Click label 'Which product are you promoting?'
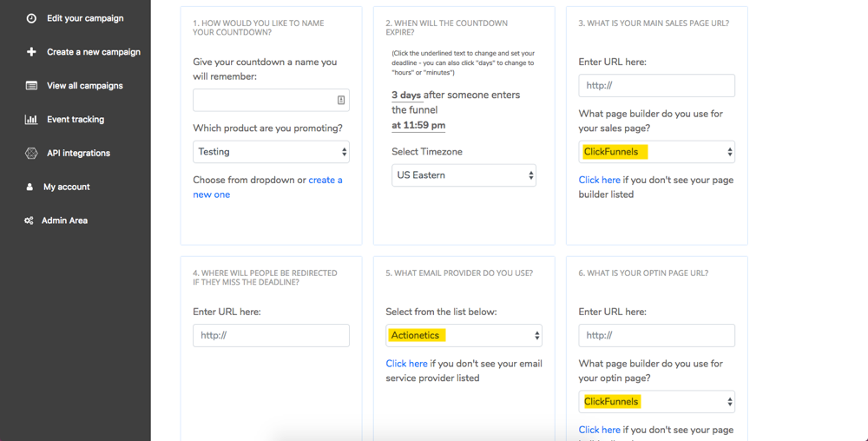868x441 pixels. coord(268,128)
